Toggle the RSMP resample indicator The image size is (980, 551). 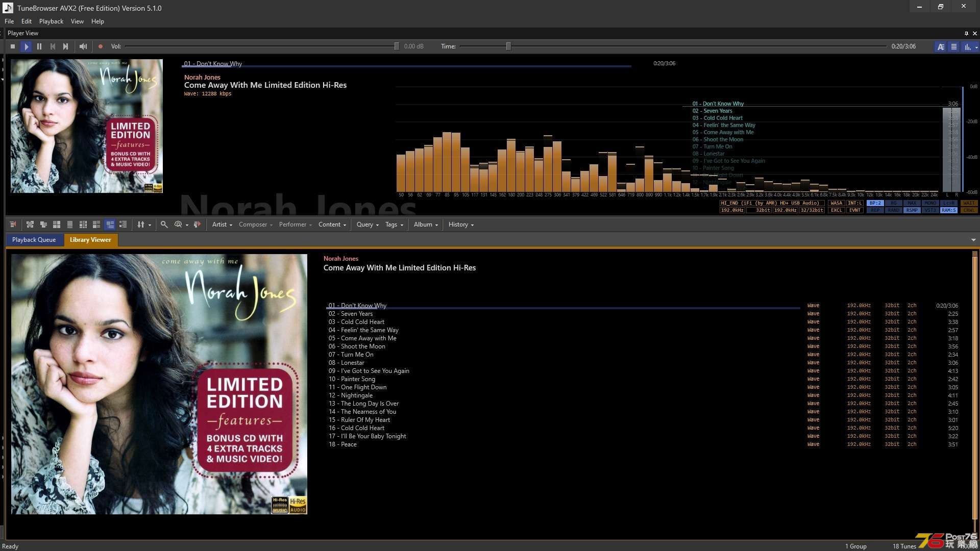(x=912, y=210)
